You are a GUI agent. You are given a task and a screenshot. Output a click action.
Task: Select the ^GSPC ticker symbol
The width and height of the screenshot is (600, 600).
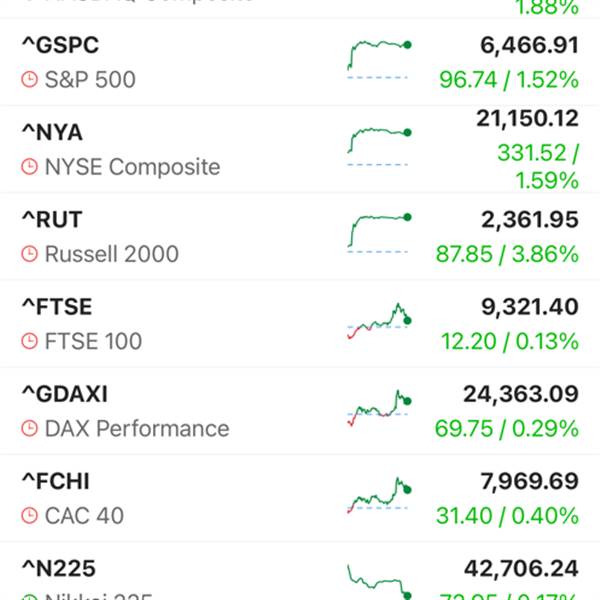coord(60,45)
